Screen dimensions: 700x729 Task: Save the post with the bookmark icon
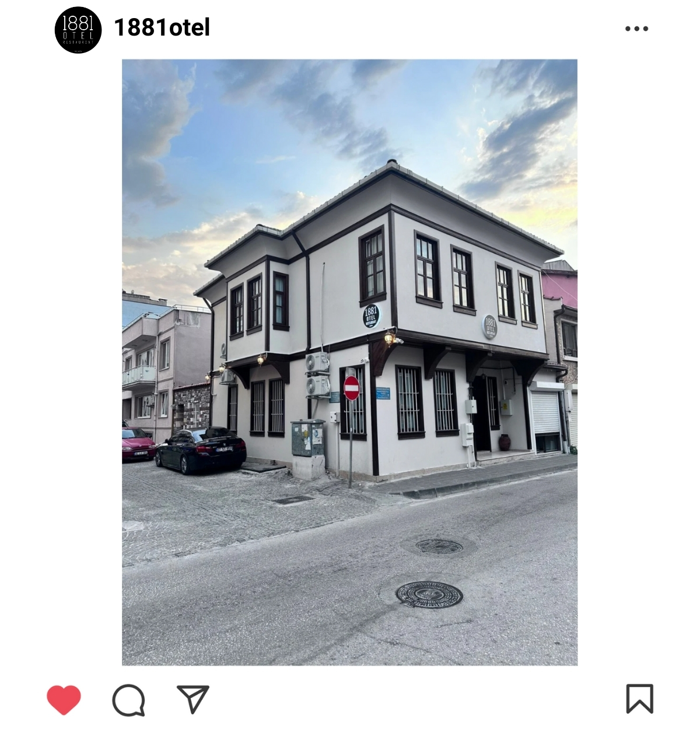pyautogui.click(x=639, y=699)
